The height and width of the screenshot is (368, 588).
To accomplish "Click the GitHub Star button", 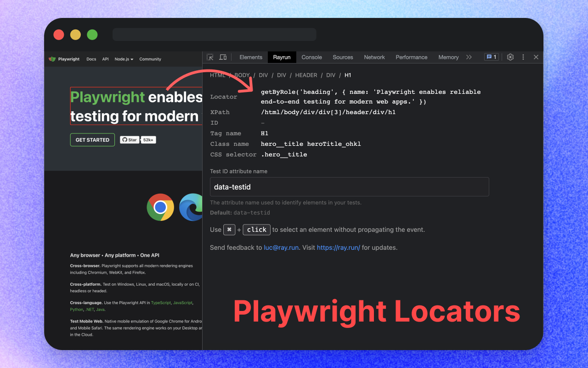I will coord(130,140).
